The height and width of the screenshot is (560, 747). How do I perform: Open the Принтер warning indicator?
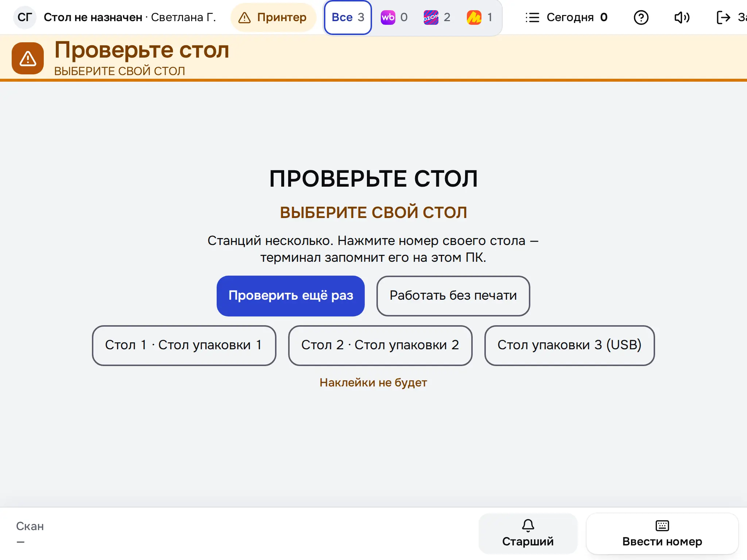point(273,17)
